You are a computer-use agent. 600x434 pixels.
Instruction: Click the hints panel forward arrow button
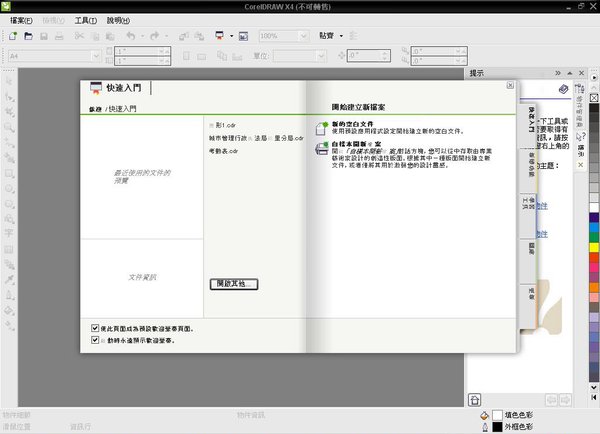pos(565,400)
